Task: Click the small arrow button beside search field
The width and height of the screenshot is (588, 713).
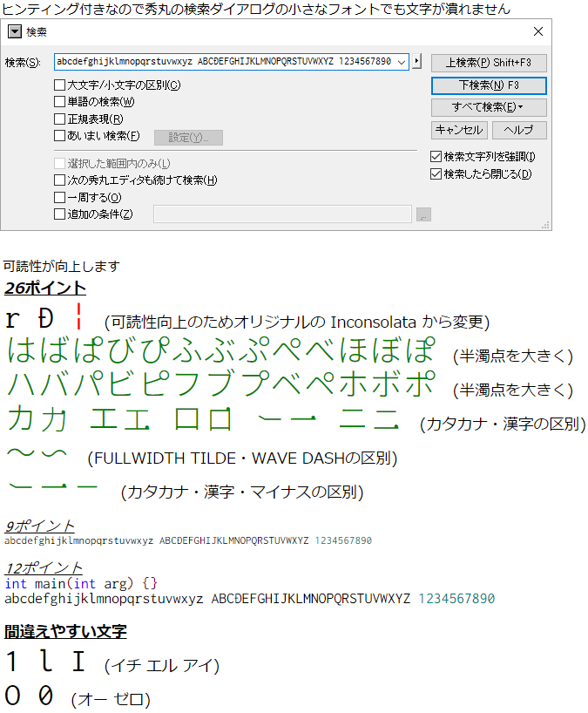Action: 417,62
